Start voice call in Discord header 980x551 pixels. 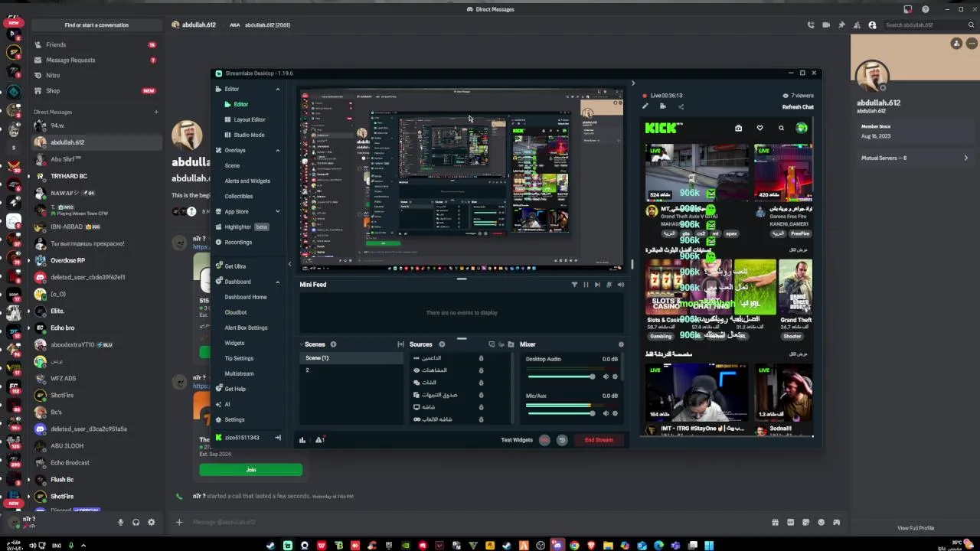point(811,25)
